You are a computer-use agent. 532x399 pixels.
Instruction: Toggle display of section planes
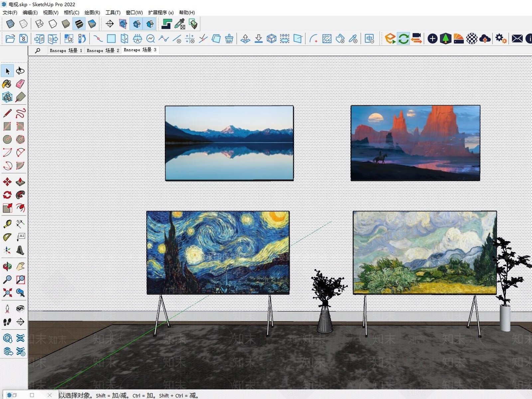coord(123,24)
